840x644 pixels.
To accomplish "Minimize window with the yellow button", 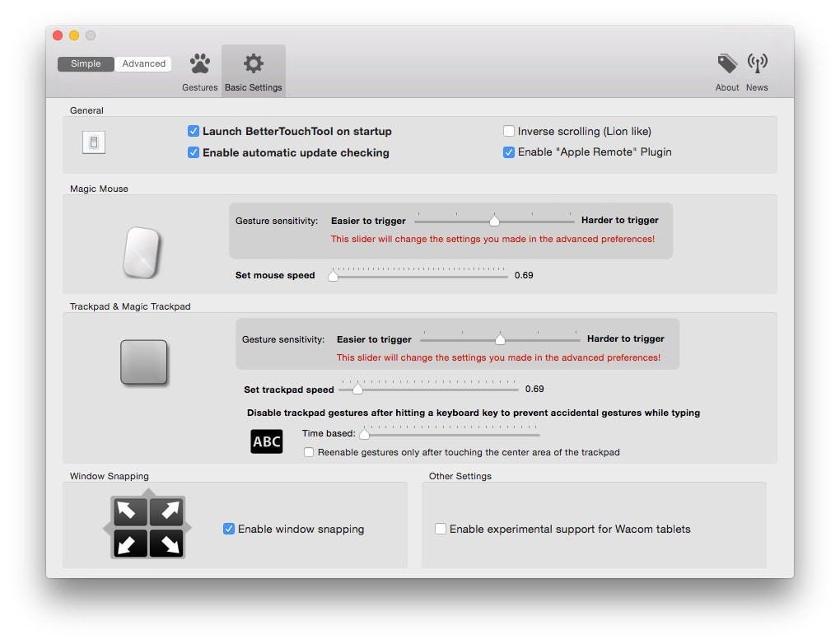I will 74,35.
